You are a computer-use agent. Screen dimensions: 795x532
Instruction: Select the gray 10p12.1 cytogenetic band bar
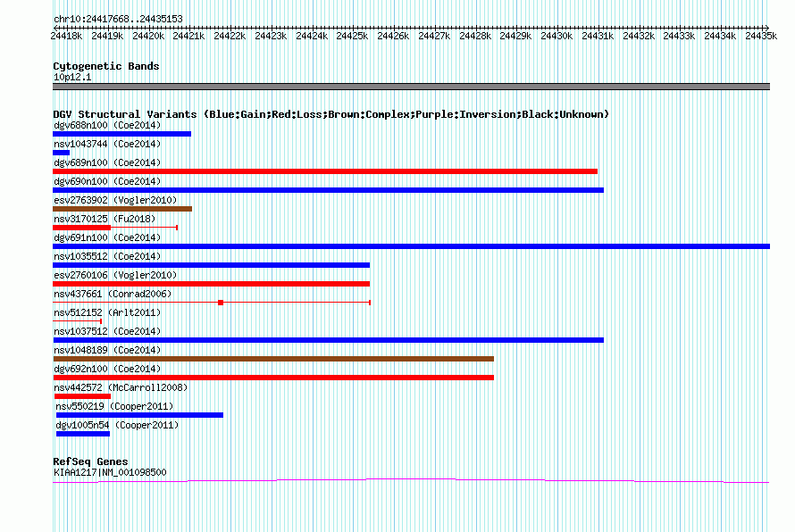coord(411,87)
